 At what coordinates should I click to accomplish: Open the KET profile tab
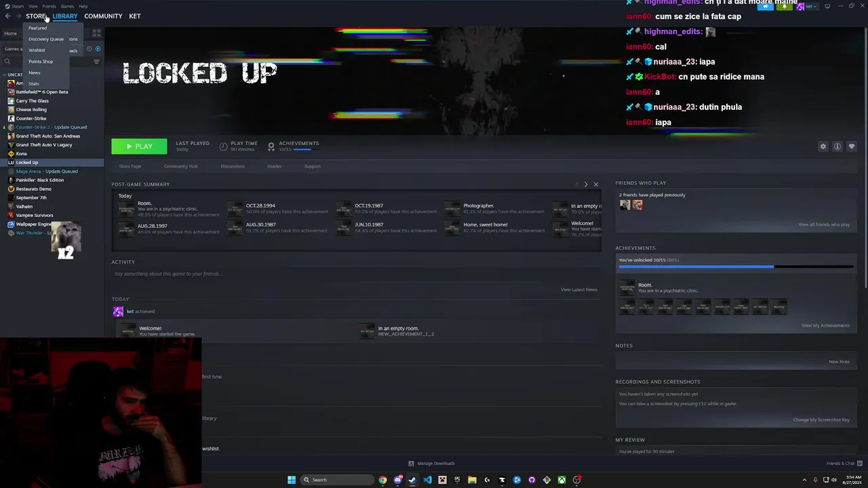tap(135, 16)
